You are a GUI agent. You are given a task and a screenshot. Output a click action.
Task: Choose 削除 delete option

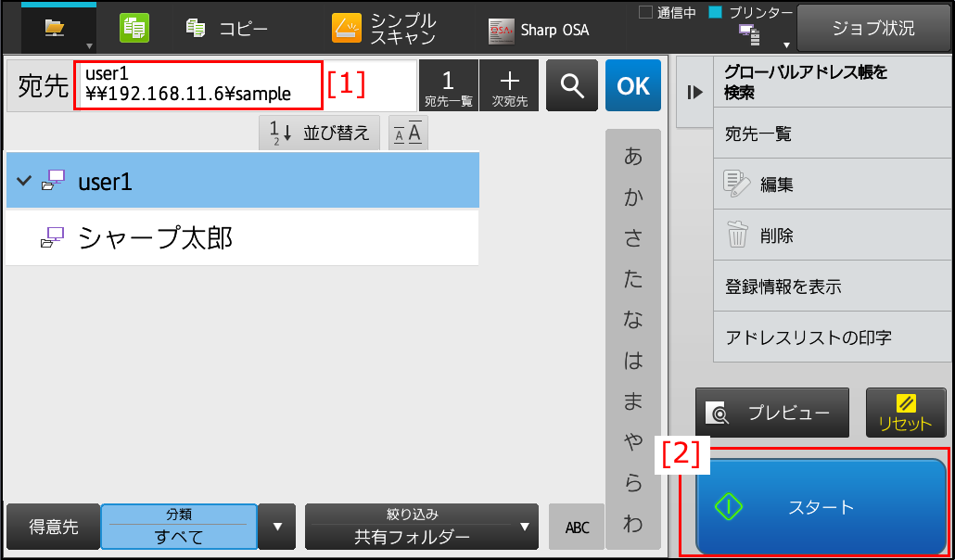832,235
